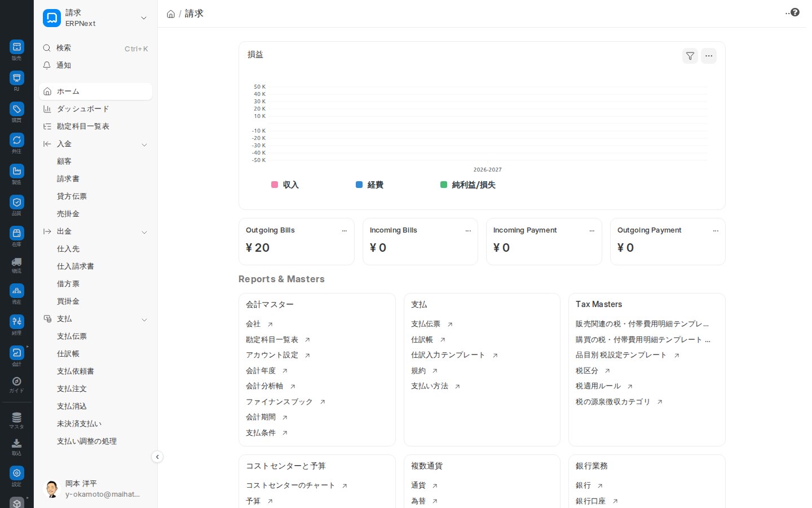Click the 通知 bell item
Screen dimensions: 812x508
[95, 65]
